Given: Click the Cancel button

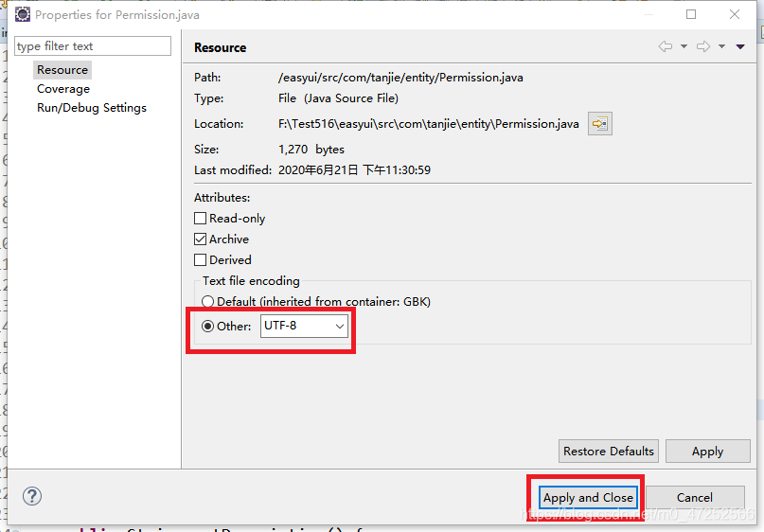Looking at the screenshot, I should (x=695, y=497).
